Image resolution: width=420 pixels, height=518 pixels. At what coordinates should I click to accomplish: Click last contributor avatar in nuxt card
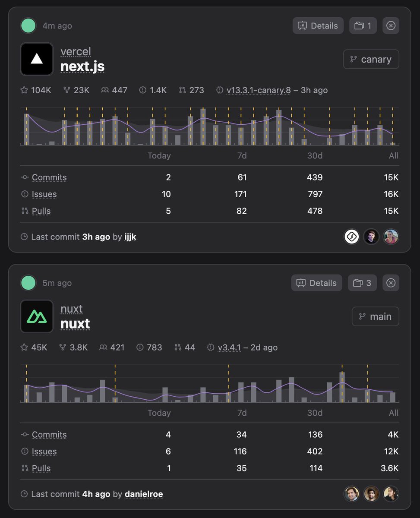pos(391,494)
